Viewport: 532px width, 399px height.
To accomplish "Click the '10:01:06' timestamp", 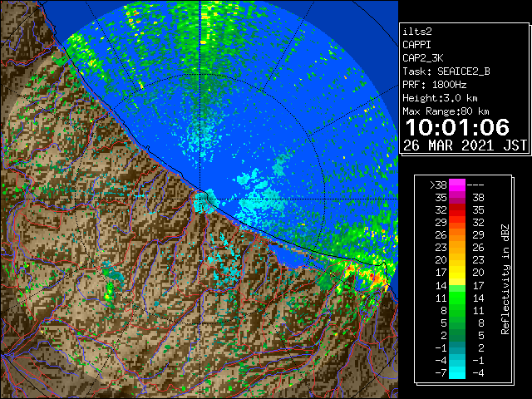I will (457, 127).
